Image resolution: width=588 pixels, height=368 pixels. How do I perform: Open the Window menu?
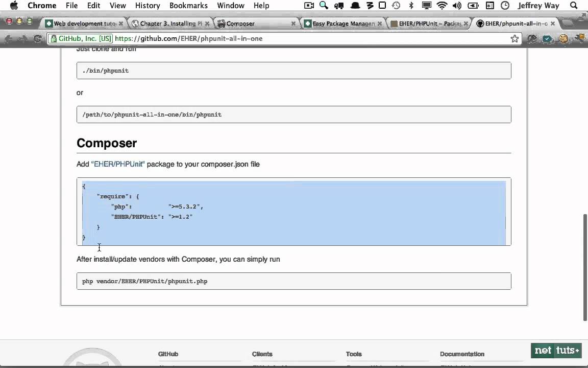(x=231, y=5)
